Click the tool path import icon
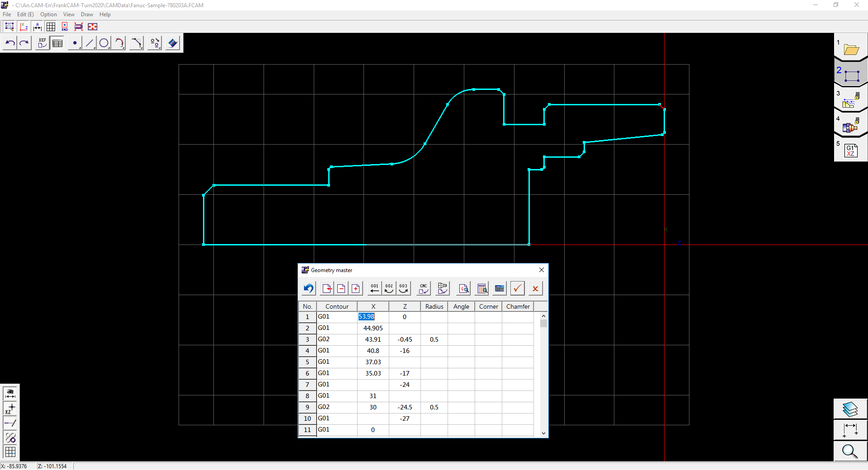This screenshot has width=868, height=470. pyautogui.click(x=443, y=288)
